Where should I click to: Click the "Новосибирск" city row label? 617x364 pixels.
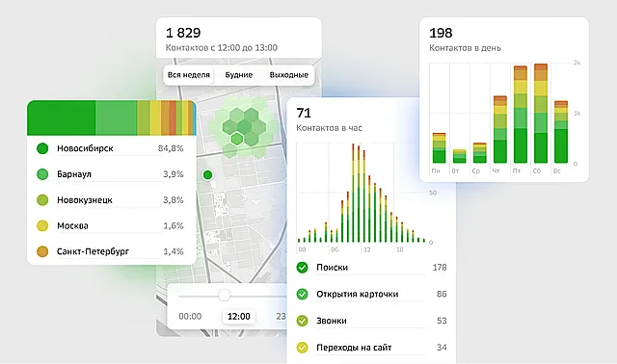coord(85,148)
